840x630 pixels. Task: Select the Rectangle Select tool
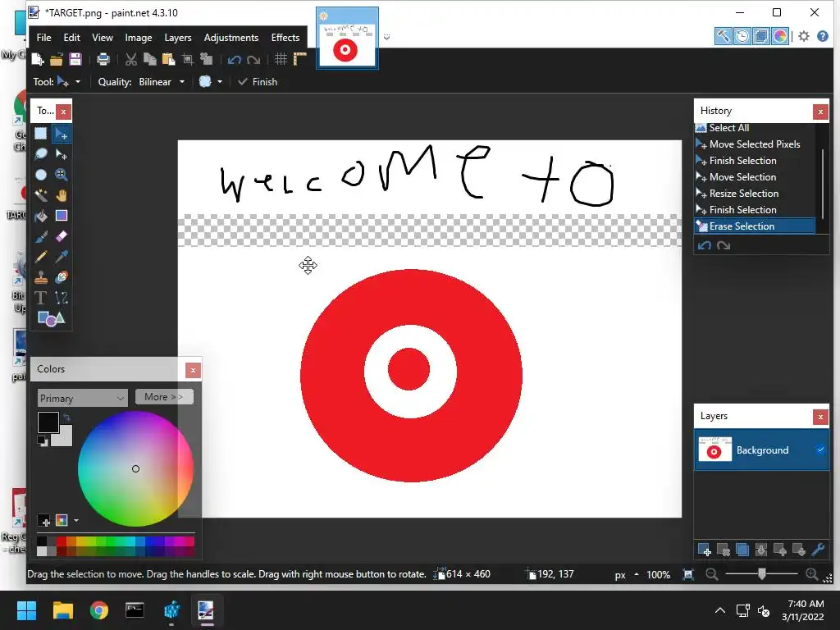[x=41, y=134]
